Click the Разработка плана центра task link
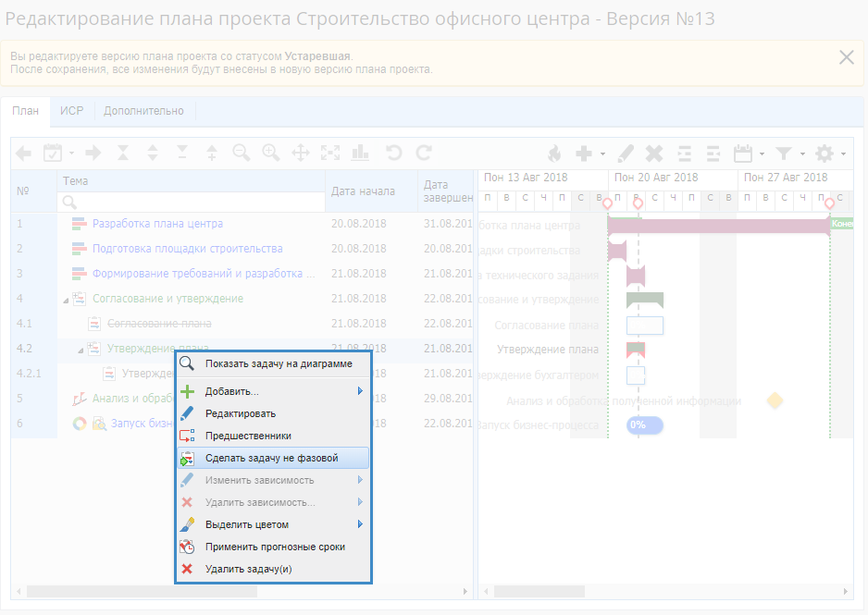This screenshot has height=615, width=868. click(x=157, y=224)
